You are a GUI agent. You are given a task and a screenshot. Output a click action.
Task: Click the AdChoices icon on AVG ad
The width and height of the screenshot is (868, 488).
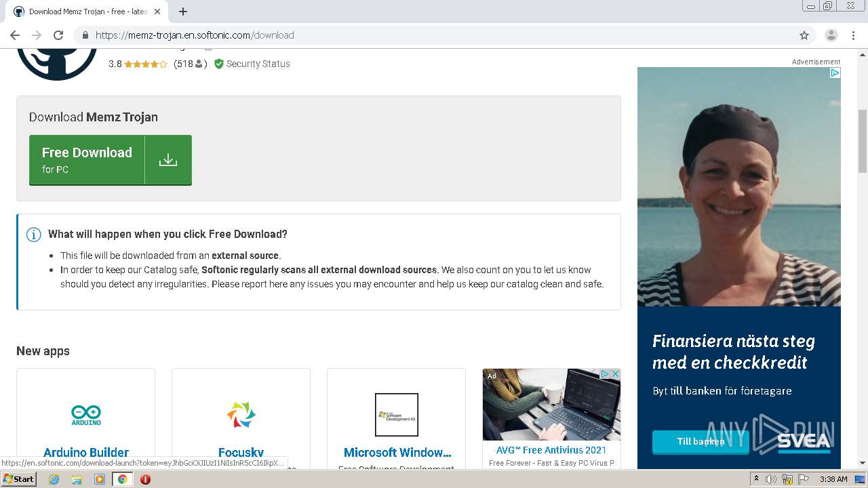coord(605,373)
